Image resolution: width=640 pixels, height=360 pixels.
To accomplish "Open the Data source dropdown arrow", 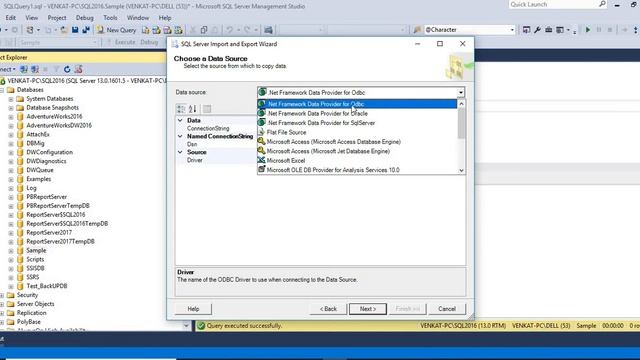I will 460,93.
